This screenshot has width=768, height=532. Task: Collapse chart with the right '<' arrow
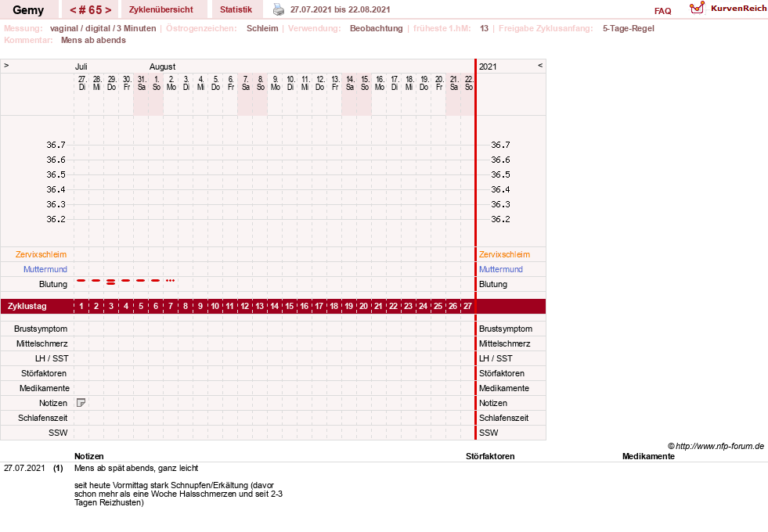point(540,66)
